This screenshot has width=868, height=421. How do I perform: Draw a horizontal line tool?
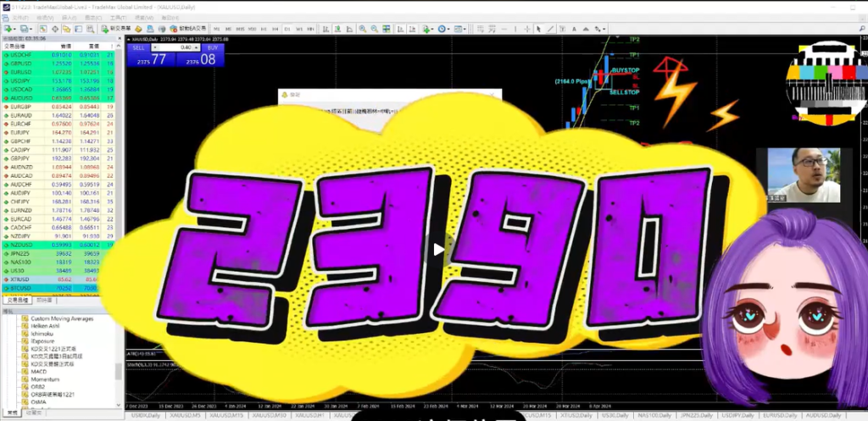coord(504,29)
